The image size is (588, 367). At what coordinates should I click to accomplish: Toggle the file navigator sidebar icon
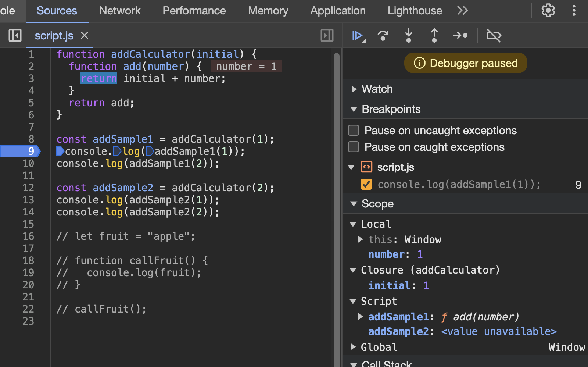pyautogui.click(x=15, y=36)
